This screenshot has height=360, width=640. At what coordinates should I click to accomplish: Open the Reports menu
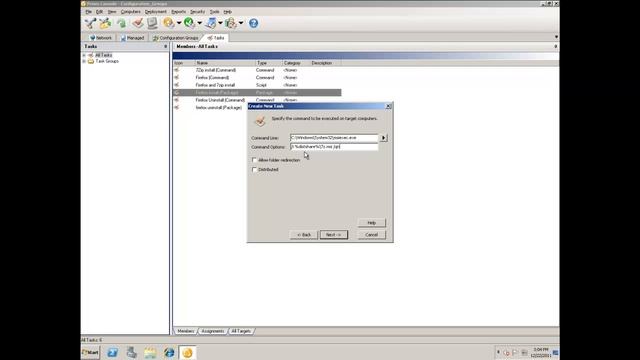point(178,12)
